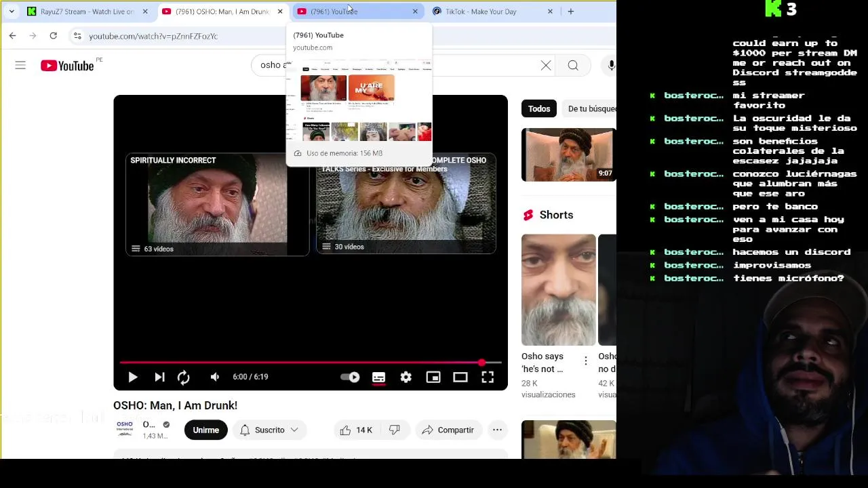Open the 9:07 recommended video thumbnail
Image resolution: width=868 pixels, height=488 pixels.
point(568,155)
